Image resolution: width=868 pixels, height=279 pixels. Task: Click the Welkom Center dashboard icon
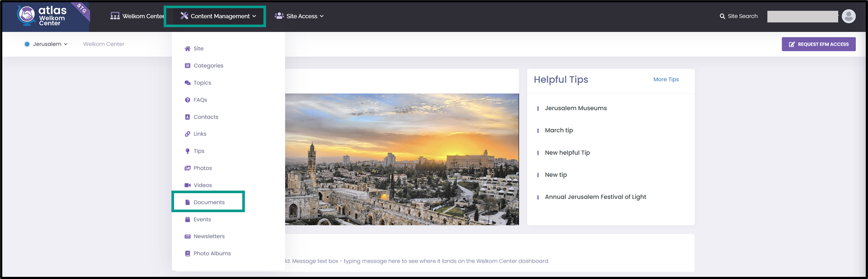pyautogui.click(x=115, y=16)
